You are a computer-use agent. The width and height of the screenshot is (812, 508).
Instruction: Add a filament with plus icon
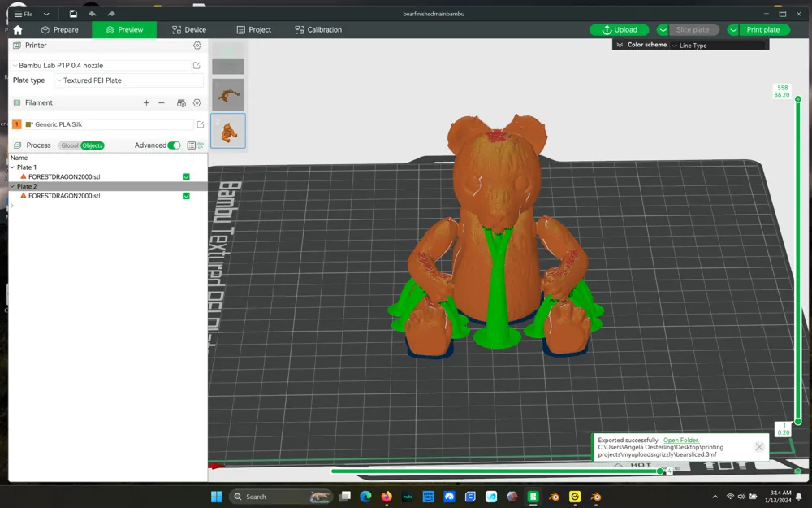pyautogui.click(x=146, y=103)
